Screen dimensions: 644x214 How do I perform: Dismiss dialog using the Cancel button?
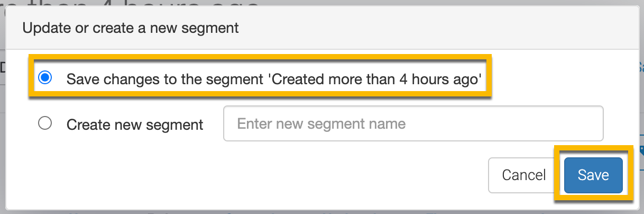pyautogui.click(x=523, y=175)
